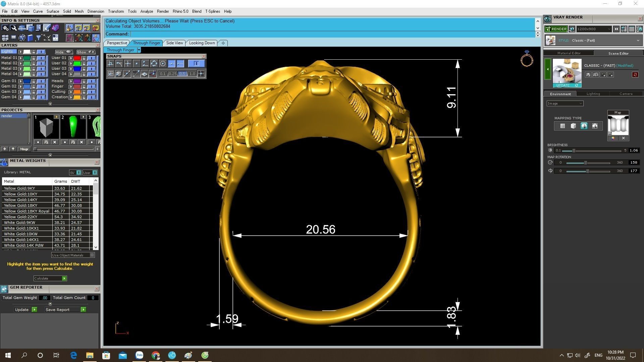Click the Mngr button in Projects
This screenshot has height=362, width=644.
point(24,149)
